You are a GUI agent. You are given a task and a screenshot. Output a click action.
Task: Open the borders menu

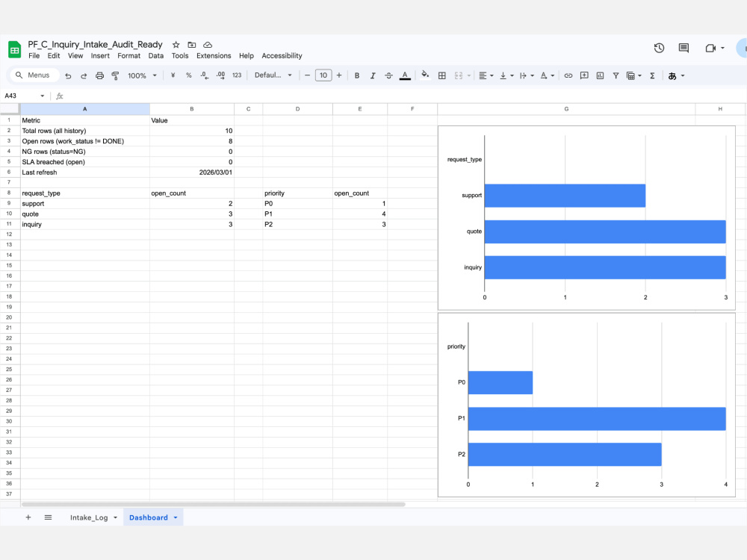point(442,75)
